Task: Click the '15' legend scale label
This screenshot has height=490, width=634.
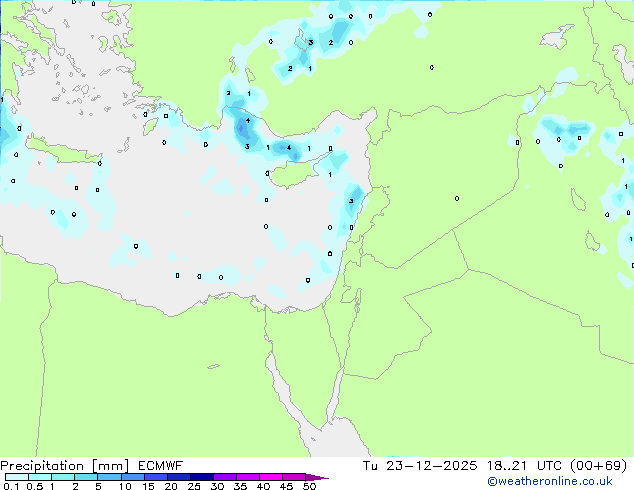Action: pyautogui.click(x=148, y=486)
